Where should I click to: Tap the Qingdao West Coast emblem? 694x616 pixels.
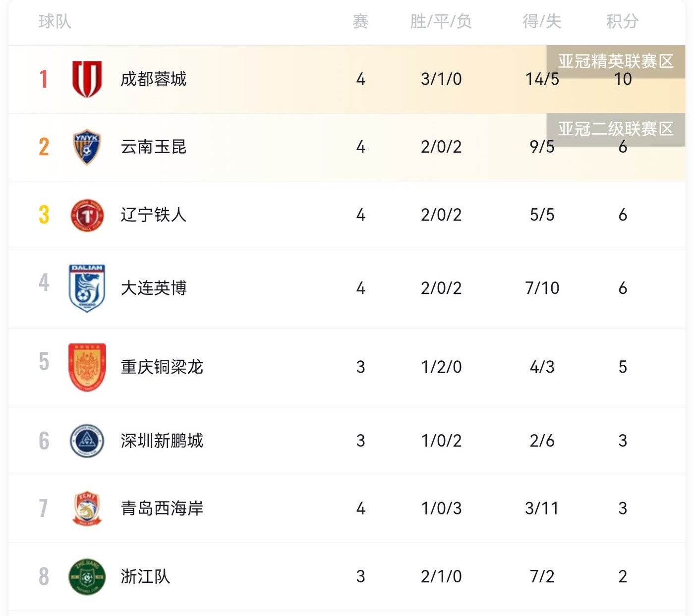coord(87,508)
